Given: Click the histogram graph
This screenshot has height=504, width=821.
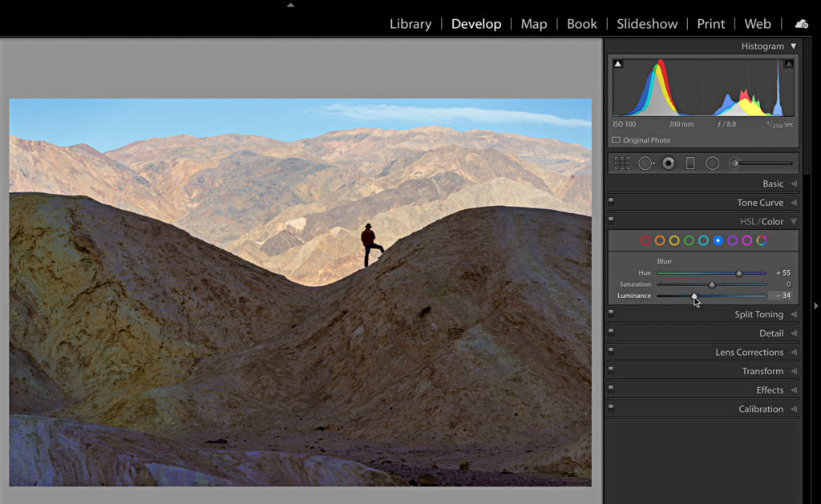Looking at the screenshot, I should click(703, 87).
